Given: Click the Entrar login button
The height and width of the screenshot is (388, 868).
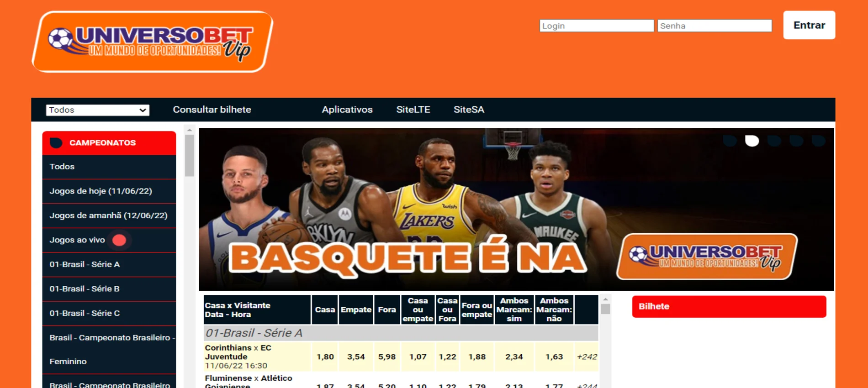Looking at the screenshot, I should point(809,25).
